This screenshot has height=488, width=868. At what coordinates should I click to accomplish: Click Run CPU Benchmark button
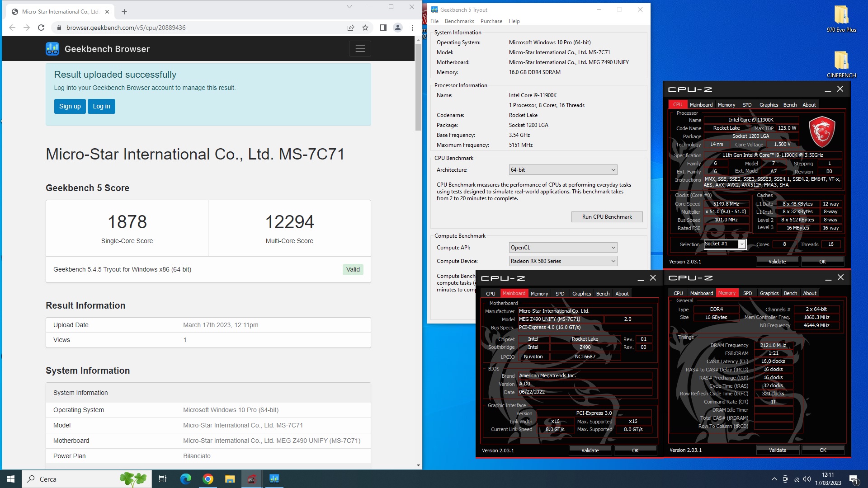607,217
